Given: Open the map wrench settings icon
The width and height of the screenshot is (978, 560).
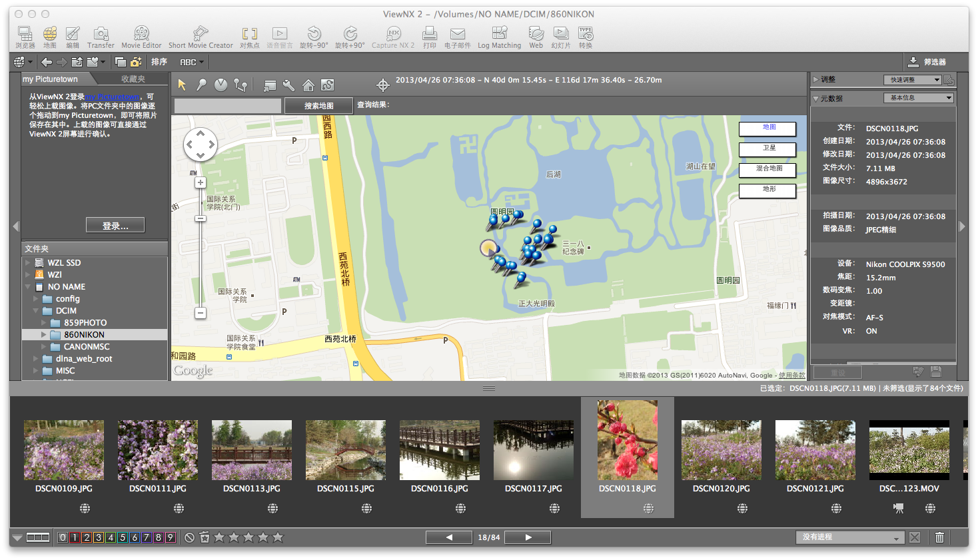Looking at the screenshot, I should point(288,85).
